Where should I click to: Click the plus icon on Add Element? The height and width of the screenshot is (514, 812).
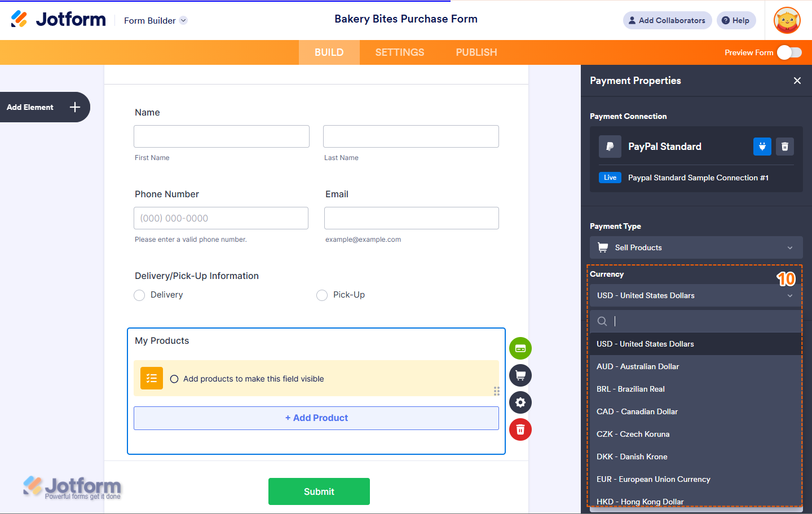[75, 107]
